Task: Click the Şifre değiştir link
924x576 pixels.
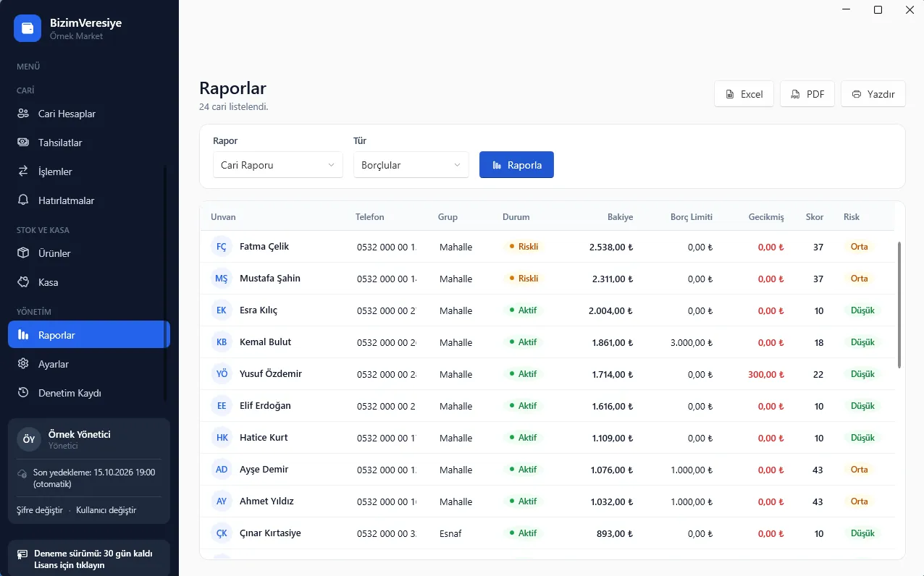Action: point(40,510)
